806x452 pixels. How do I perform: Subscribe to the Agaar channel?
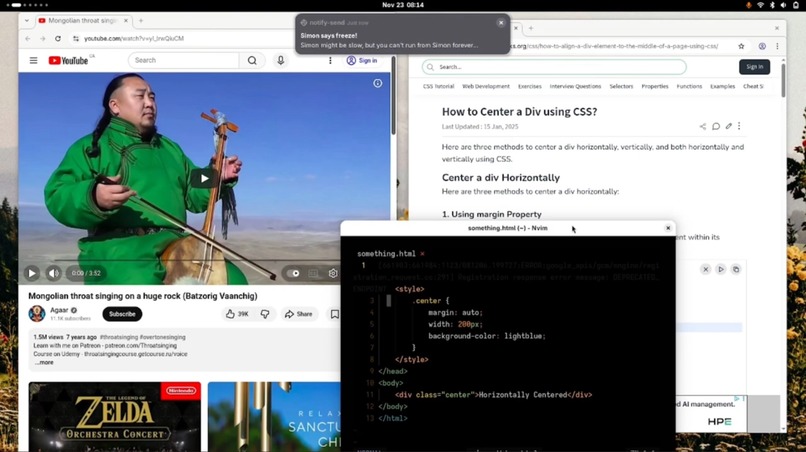click(x=122, y=314)
